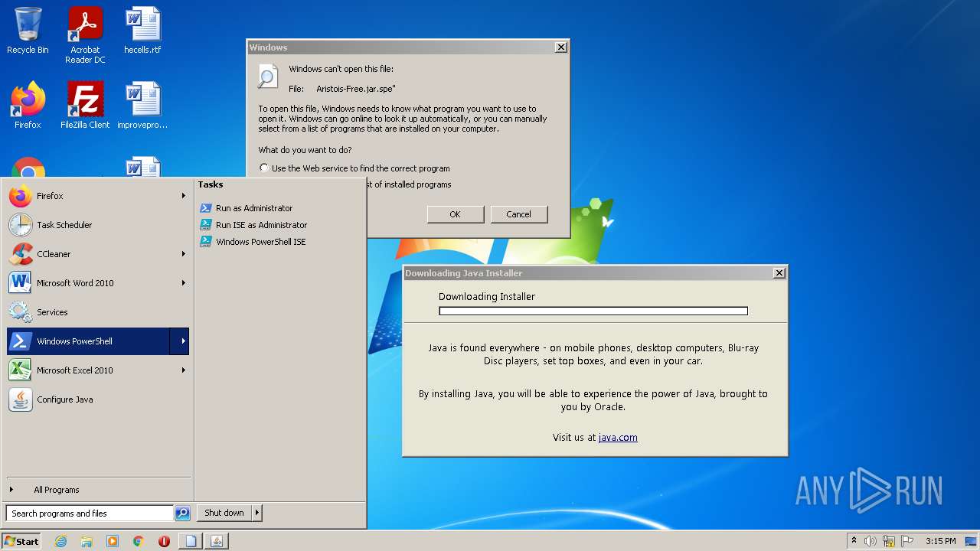Open Configure Java in Start menu
Viewport: 980px width, 551px height.
(98, 399)
